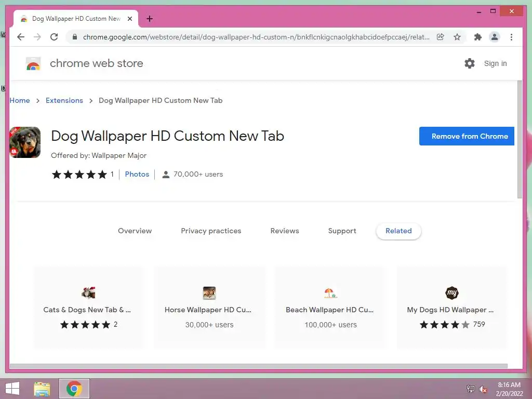Open Chrome profile avatar
532x399 pixels.
point(495,37)
